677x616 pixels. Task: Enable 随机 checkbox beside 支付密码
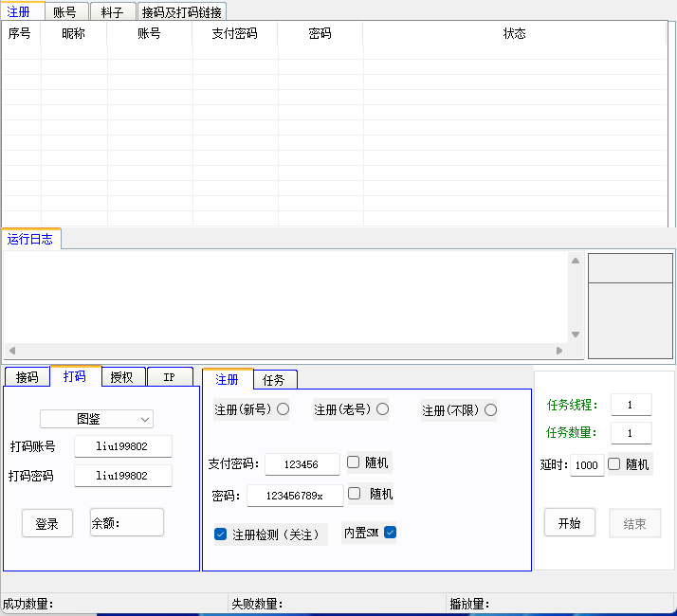tap(354, 462)
